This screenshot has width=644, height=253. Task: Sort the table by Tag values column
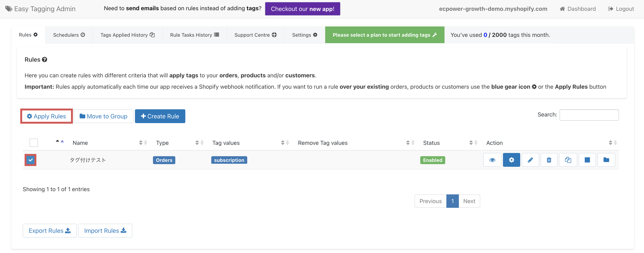coord(250,143)
